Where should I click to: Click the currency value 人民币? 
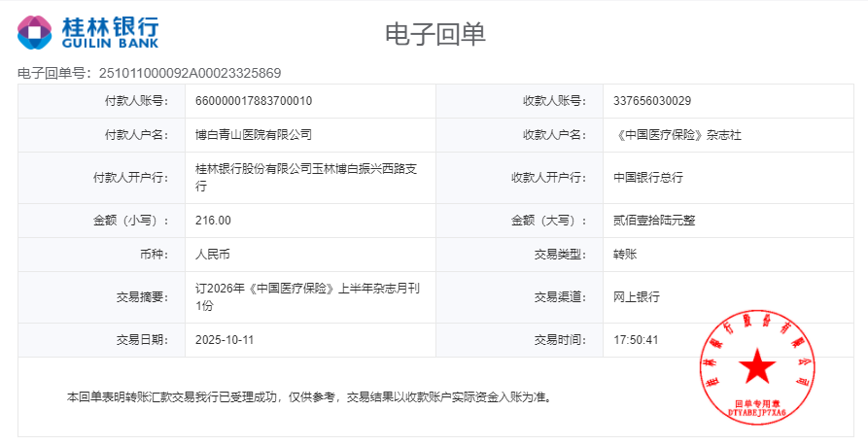213,255
